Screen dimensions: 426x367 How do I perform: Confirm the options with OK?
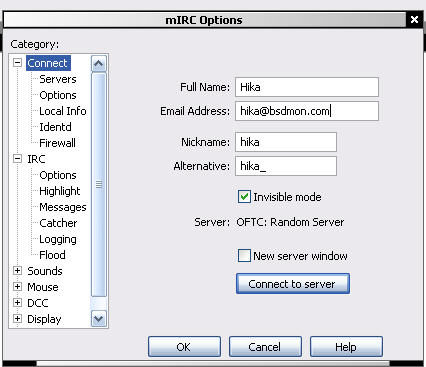click(x=184, y=347)
